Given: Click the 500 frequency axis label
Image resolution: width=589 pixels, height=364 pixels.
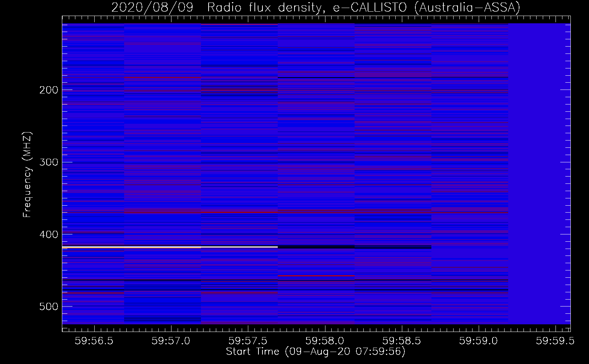Looking at the screenshot, I should pos(49,306).
